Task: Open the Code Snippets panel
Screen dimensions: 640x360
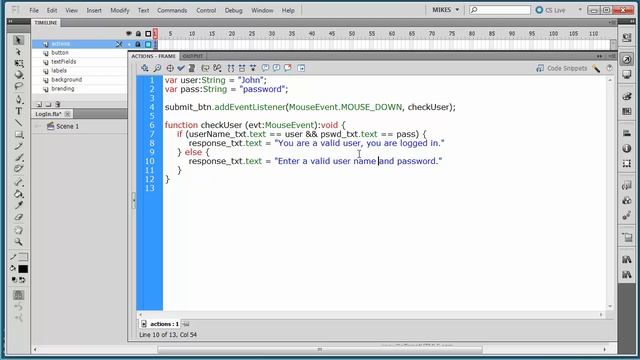Action: [x=562, y=68]
